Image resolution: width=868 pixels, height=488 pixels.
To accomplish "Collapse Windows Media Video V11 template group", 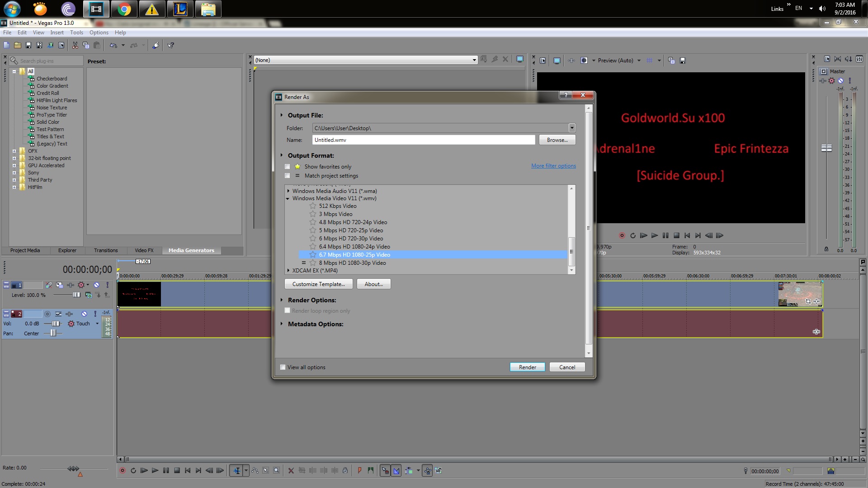I will [x=288, y=198].
